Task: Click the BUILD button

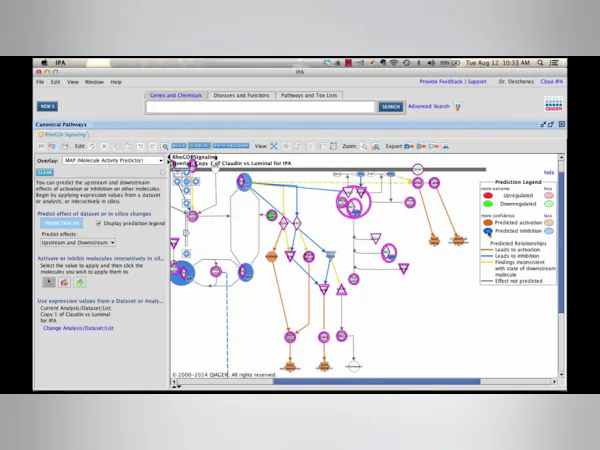Action: (179, 146)
